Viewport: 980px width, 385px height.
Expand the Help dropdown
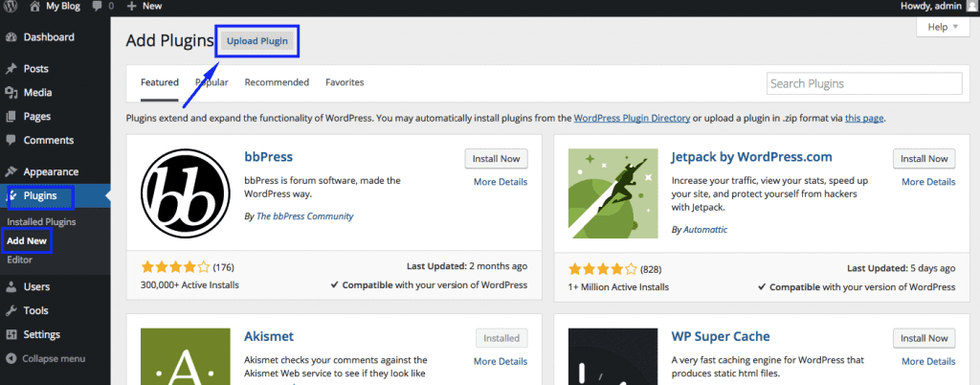[x=943, y=27]
